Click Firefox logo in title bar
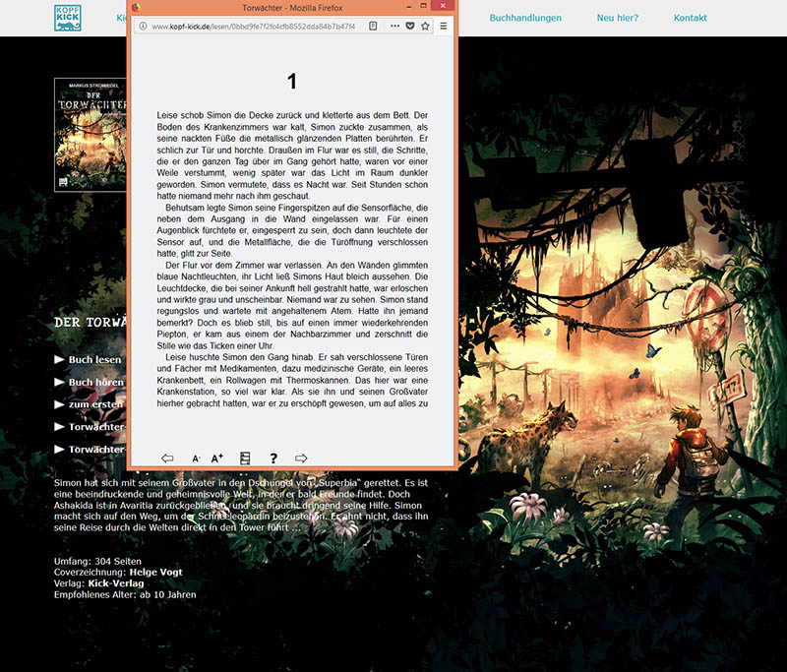The width and height of the screenshot is (787, 672). [x=136, y=7]
